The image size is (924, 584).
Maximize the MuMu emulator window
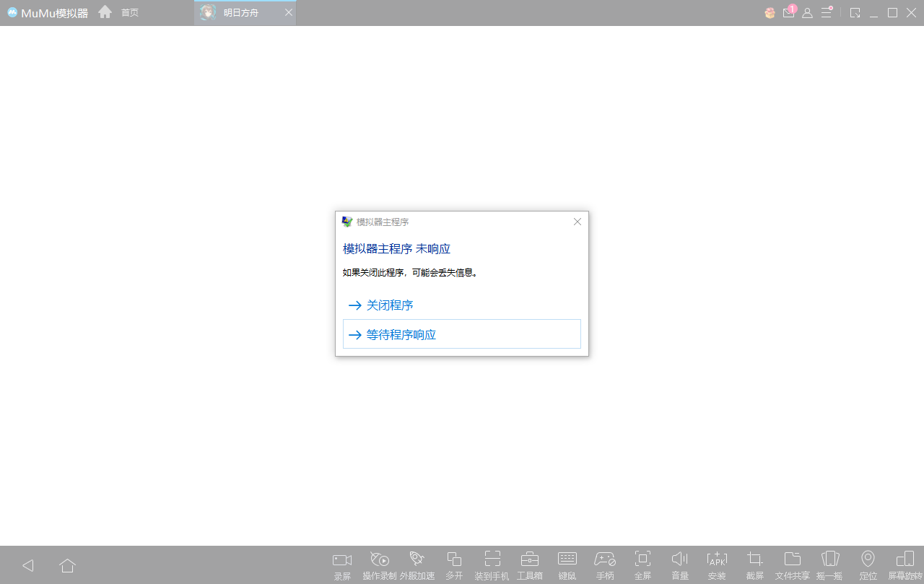(x=892, y=13)
